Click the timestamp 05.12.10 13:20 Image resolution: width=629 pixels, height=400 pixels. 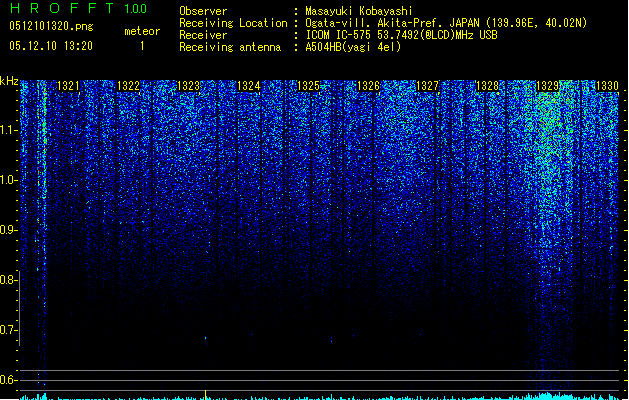(51, 46)
